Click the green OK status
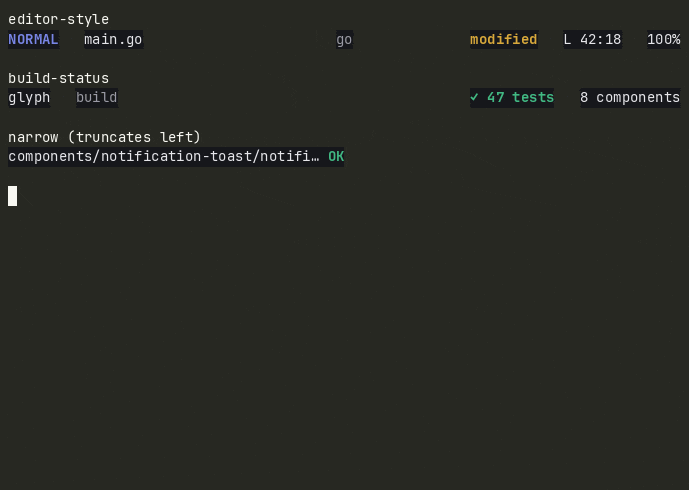 point(336,156)
